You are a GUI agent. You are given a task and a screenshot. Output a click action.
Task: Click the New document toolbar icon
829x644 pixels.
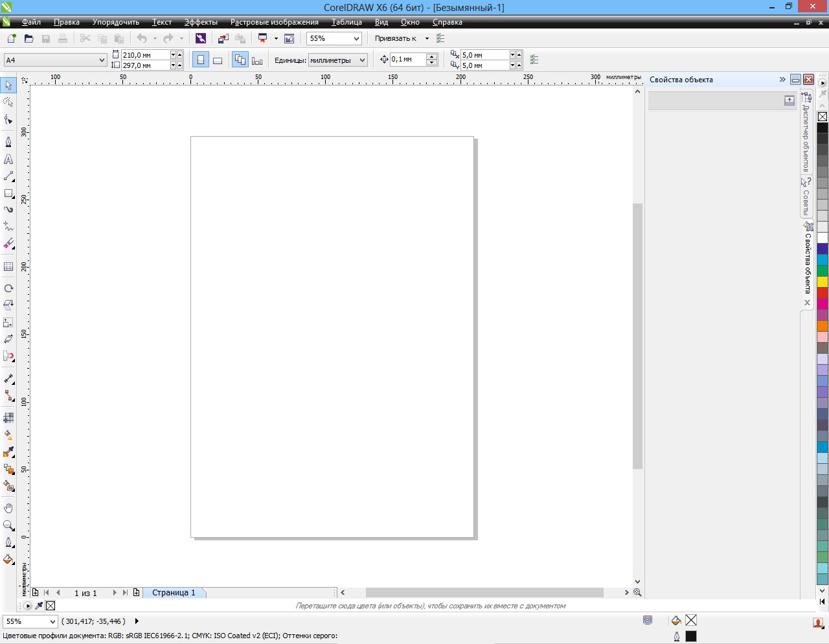pos(12,39)
